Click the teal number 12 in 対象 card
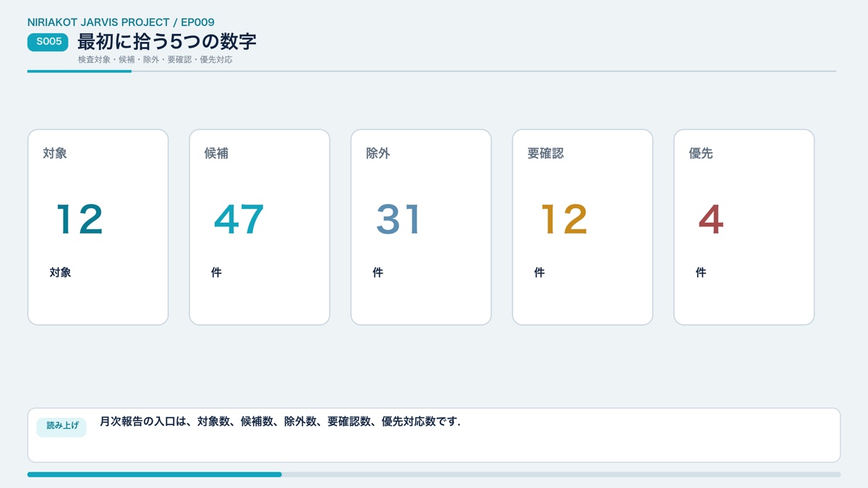 click(x=80, y=219)
